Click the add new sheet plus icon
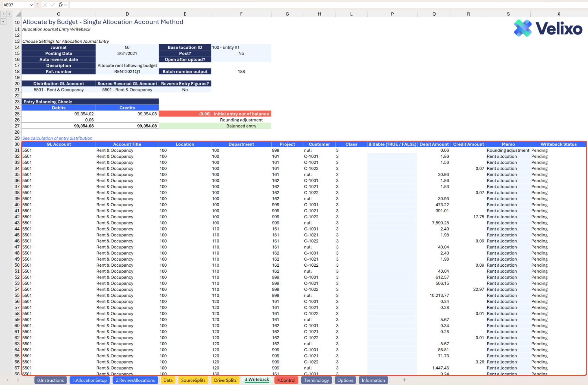 pos(405,380)
